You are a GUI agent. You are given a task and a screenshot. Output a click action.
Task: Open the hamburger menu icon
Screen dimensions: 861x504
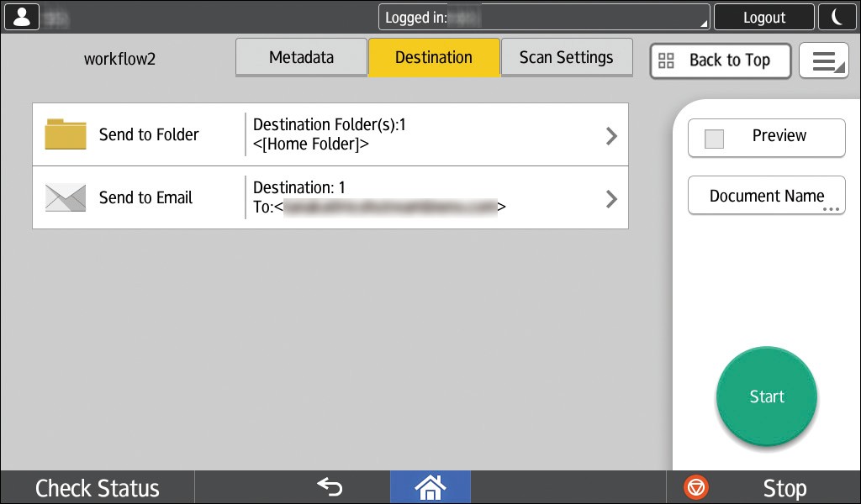tap(823, 60)
